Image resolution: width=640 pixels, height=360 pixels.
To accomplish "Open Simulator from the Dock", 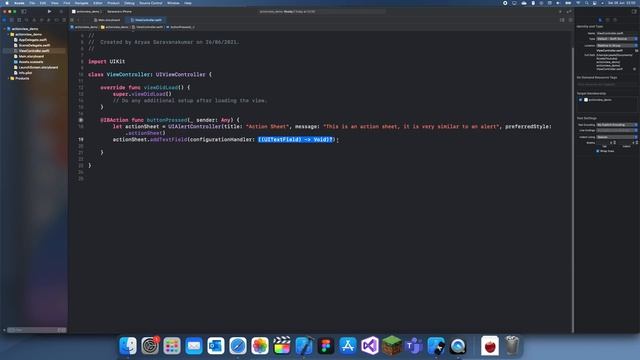I will coord(436,346).
